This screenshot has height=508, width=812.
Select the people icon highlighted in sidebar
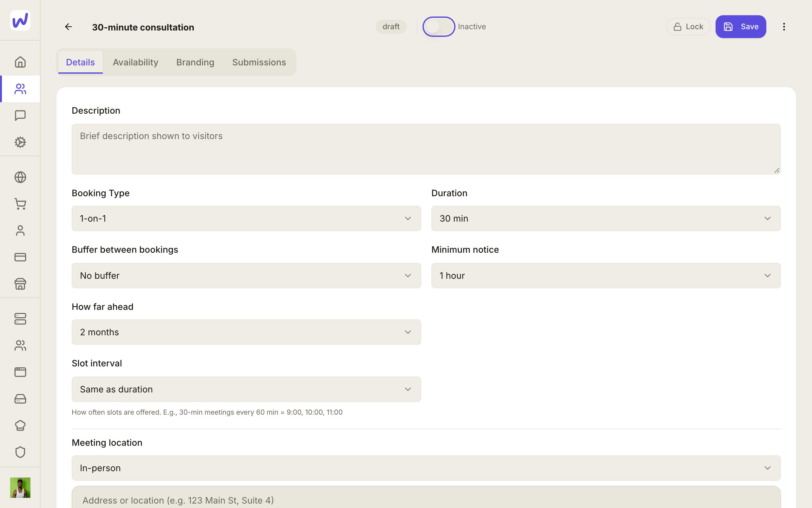pyautogui.click(x=20, y=89)
